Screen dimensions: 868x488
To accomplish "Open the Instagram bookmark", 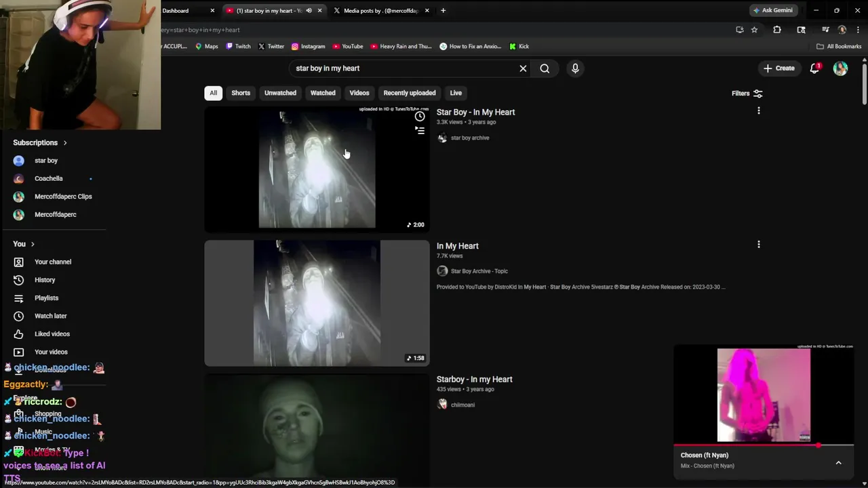I will 308,46.
